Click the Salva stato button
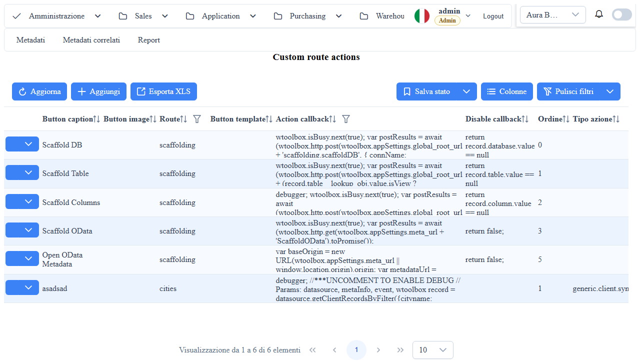The image size is (640, 364). click(x=427, y=91)
